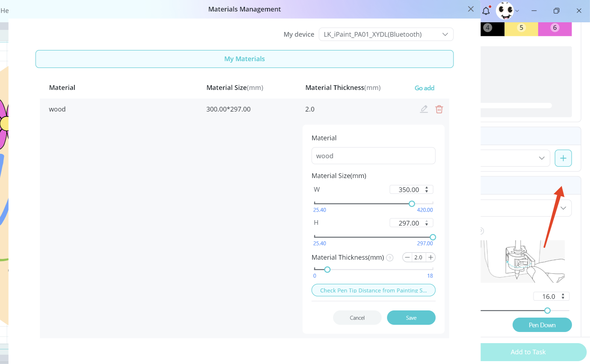Image resolution: width=590 pixels, height=364 pixels.
Task: Click the 16.0 value spinner arrows
Action: pos(563,296)
